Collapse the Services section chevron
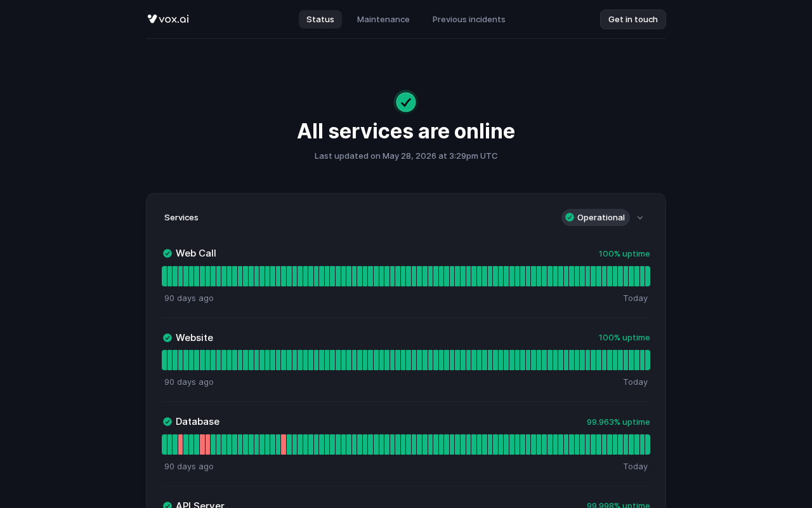Image resolution: width=812 pixels, height=508 pixels. pyautogui.click(x=640, y=218)
